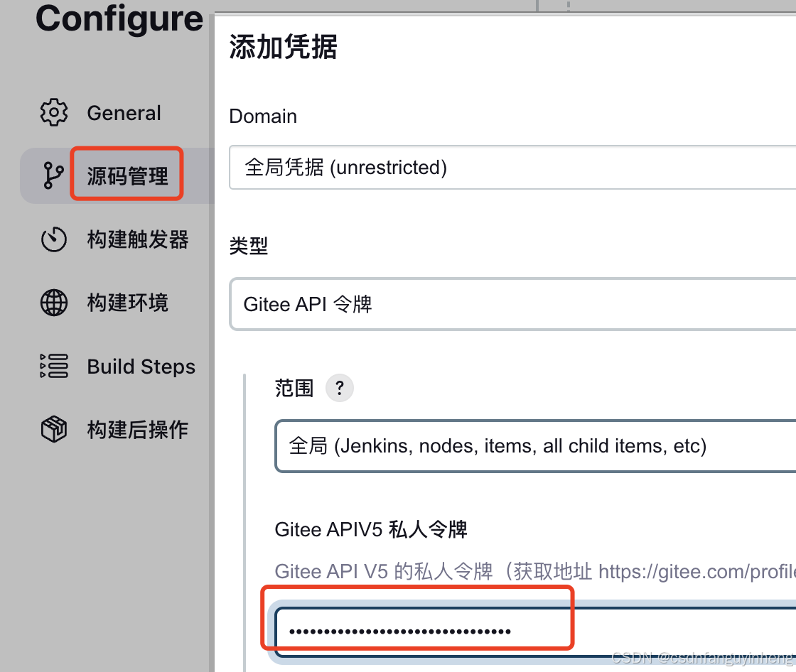Open help for 范围 question mark
Viewport: 796px width, 672px height.
point(340,389)
